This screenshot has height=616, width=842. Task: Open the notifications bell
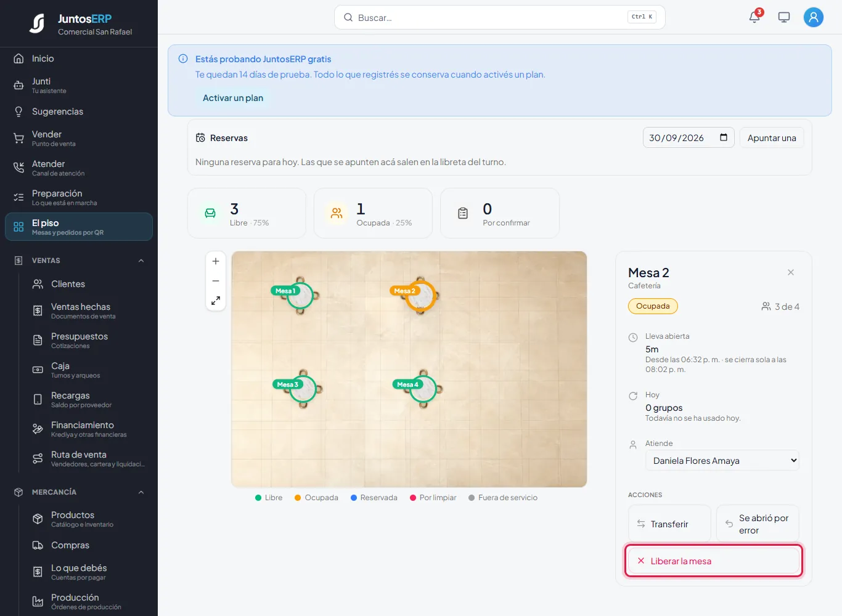coord(754,17)
